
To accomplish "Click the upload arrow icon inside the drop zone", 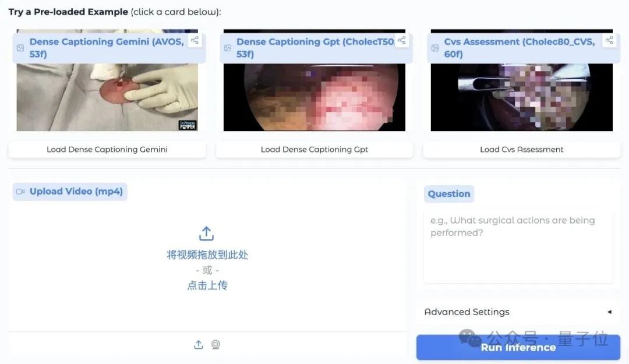I will pos(207,232).
